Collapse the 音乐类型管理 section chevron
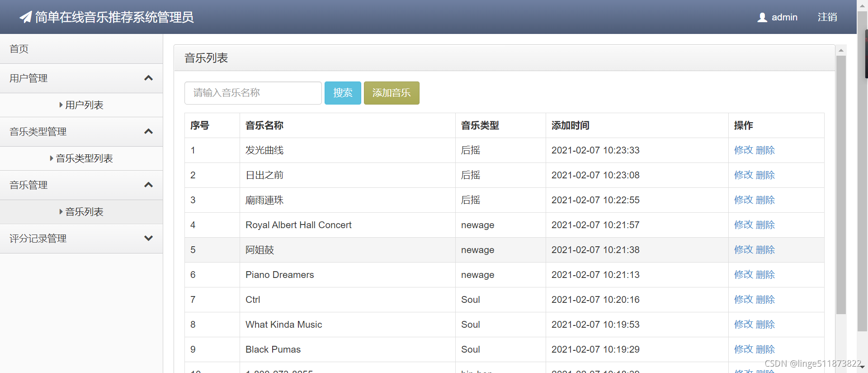The height and width of the screenshot is (373, 868). tap(148, 132)
